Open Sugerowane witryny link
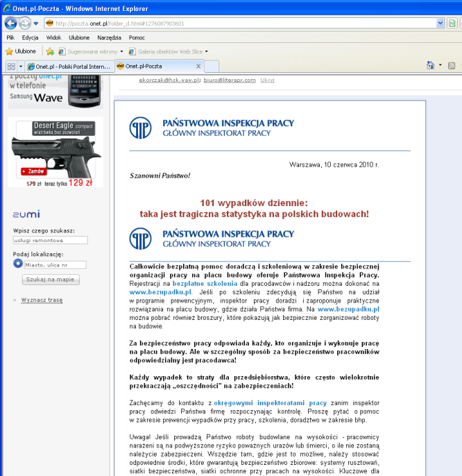Image resolution: width=462 pixels, height=476 pixels. pos(88,51)
